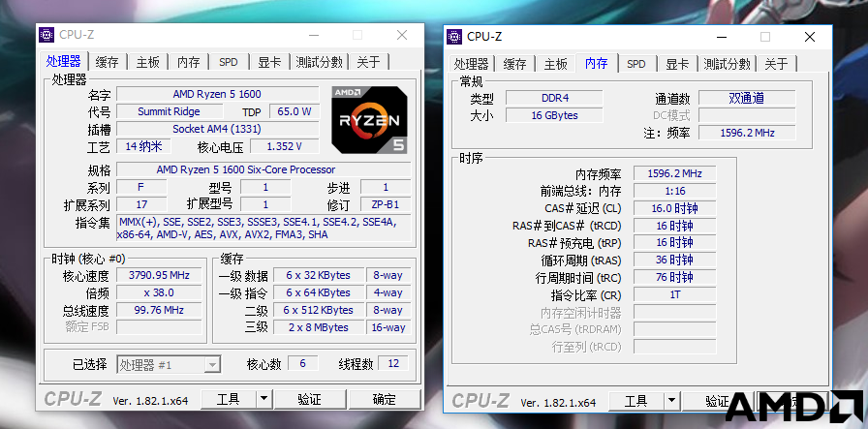Click the 工具 button in the right CPU-Z window

tap(636, 401)
